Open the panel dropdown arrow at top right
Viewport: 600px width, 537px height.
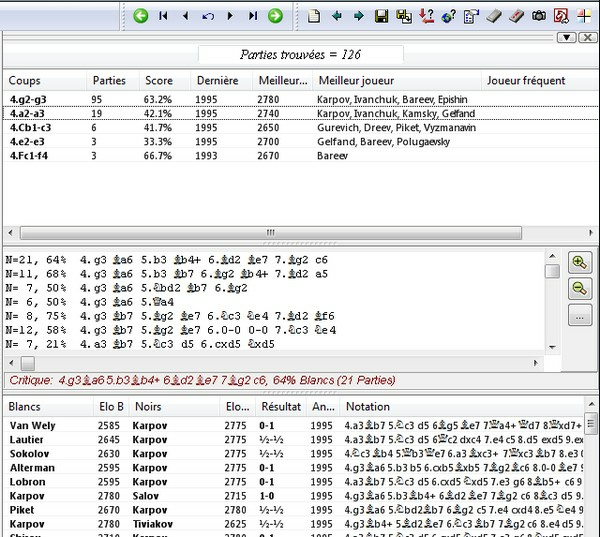[x=565, y=37]
